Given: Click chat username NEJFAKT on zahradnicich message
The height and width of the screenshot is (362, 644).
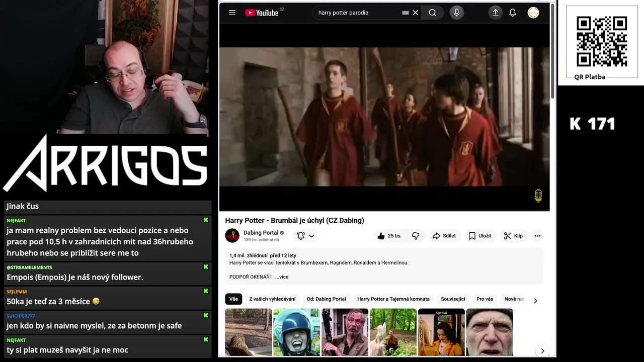Looking at the screenshot, I should pyautogui.click(x=16, y=220).
